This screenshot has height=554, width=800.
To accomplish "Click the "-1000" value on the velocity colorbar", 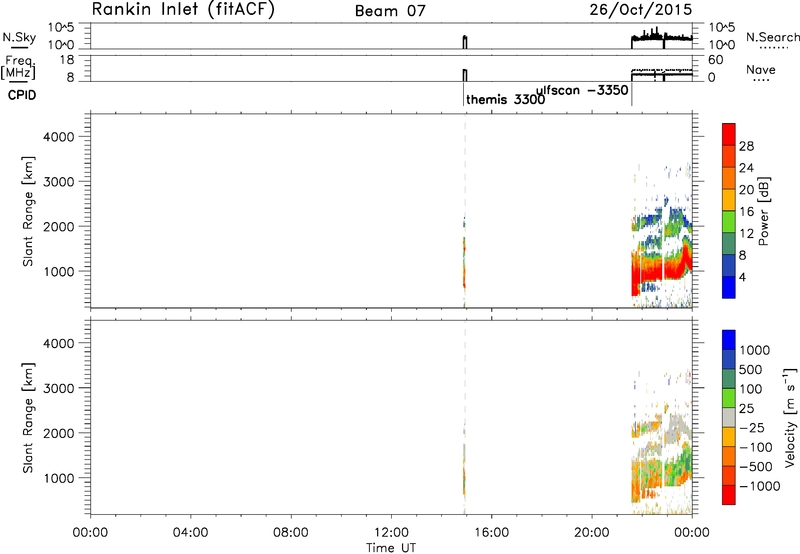I will 759,486.
